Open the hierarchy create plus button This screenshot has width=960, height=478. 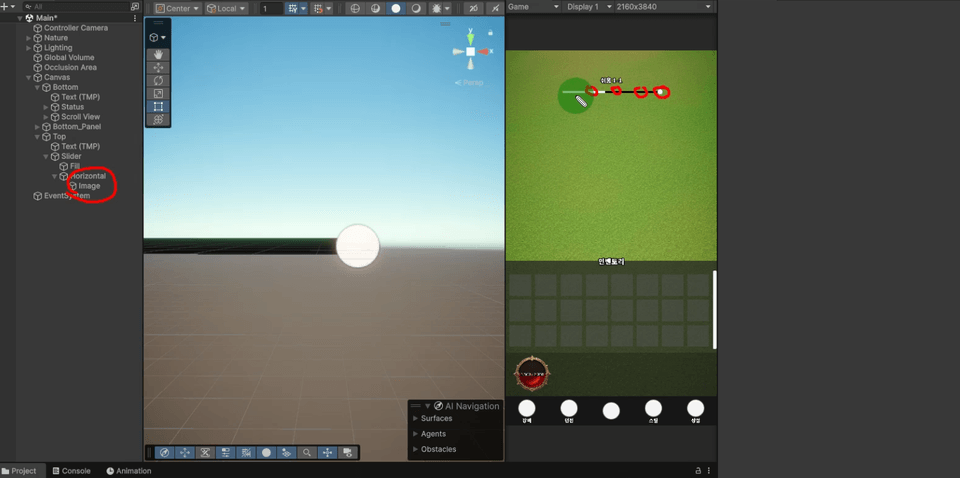[x=8, y=6]
